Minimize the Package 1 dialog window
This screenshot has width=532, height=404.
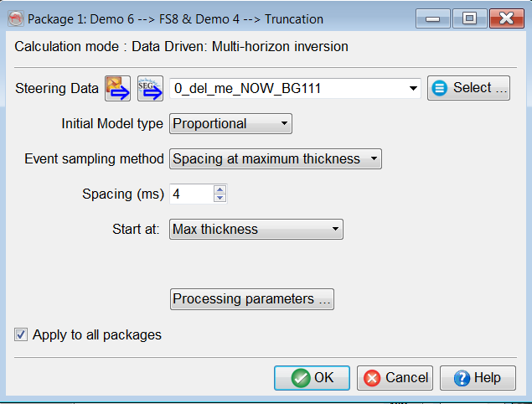tap(431, 18)
